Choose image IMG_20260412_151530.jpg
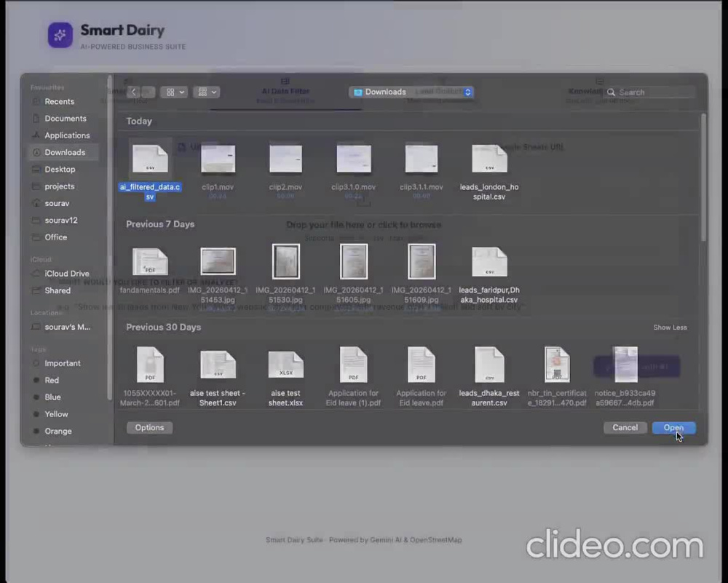Image resolution: width=728 pixels, height=583 pixels. (x=285, y=261)
